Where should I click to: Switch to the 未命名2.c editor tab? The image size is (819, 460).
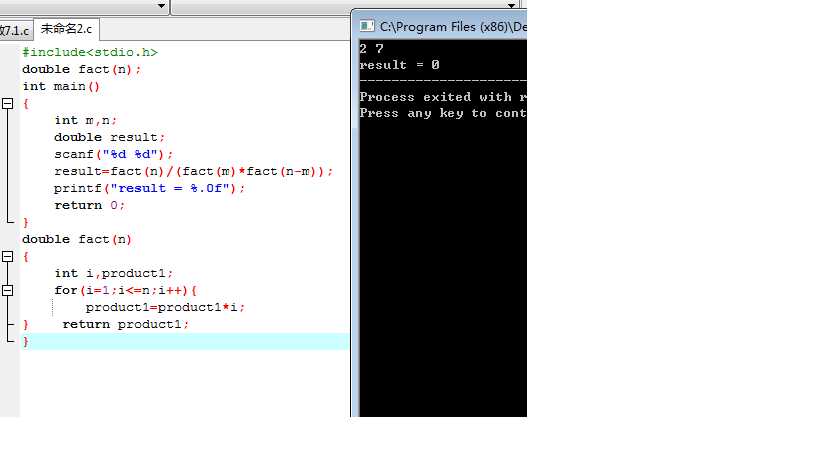[66, 29]
